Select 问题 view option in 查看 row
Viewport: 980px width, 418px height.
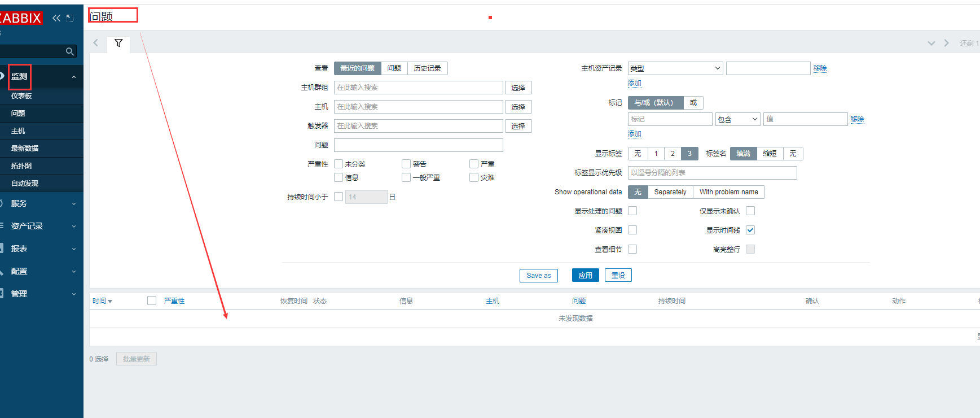394,68
